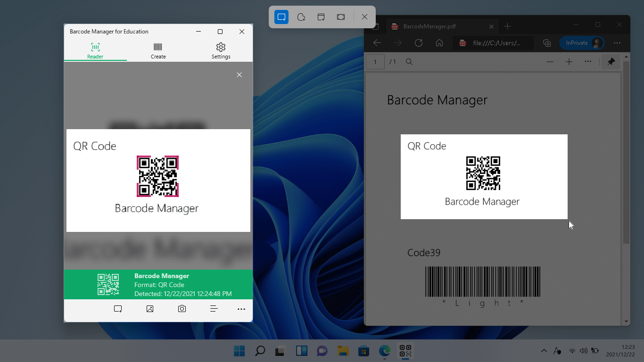Open Edge browser settings menu
644x362 pixels.
coord(617,43)
